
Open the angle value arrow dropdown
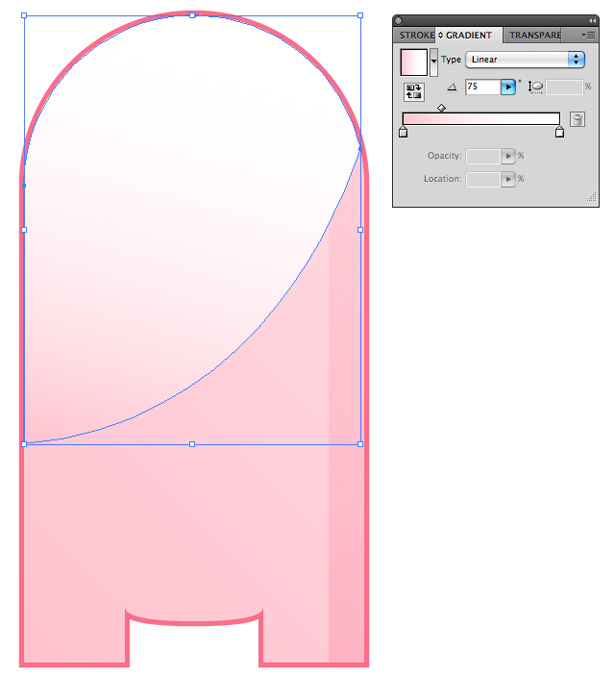pyautogui.click(x=508, y=87)
